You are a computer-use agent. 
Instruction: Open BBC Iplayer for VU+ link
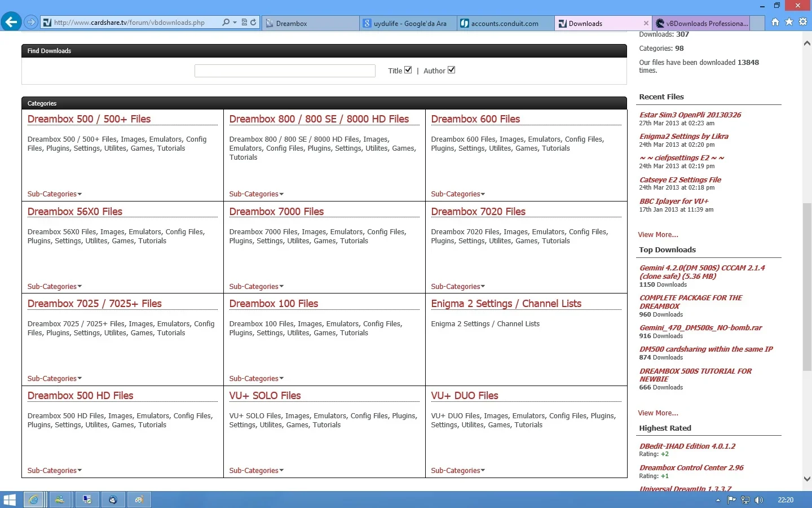[674, 202]
